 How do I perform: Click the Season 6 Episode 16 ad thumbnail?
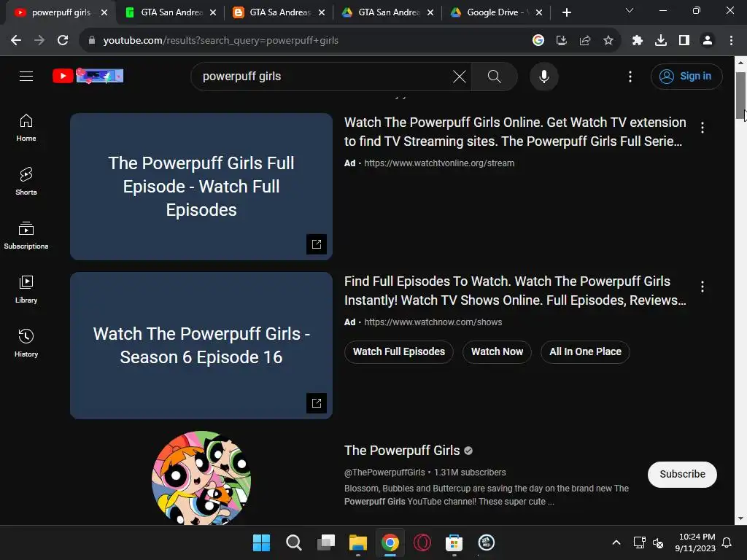coord(201,346)
